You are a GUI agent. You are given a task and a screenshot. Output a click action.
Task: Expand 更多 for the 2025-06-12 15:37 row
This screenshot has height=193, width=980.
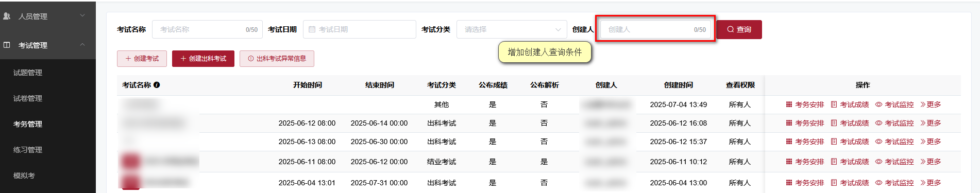coord(931,142)
